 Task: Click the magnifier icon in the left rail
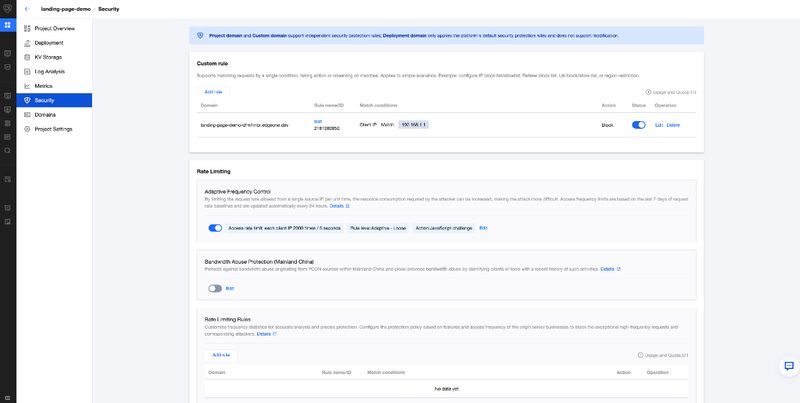pyautogui.click(x=8, y=150)
